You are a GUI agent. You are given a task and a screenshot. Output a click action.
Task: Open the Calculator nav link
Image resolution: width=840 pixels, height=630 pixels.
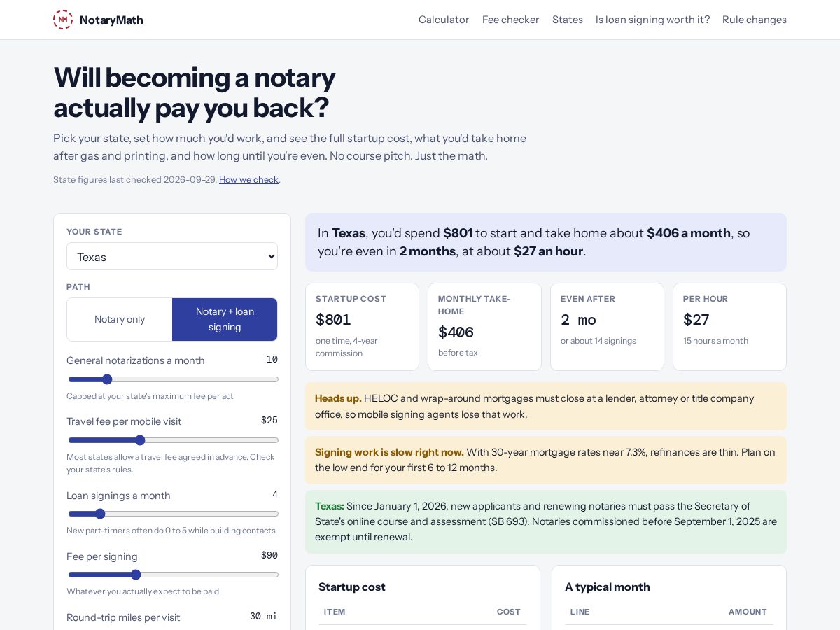[x=444, y=20]
